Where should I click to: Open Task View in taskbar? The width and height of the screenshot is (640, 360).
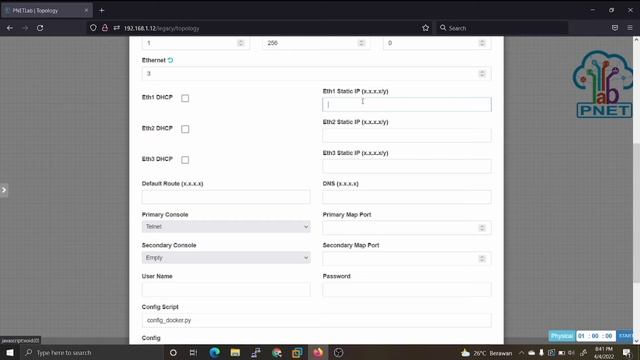tap(193, 353)
